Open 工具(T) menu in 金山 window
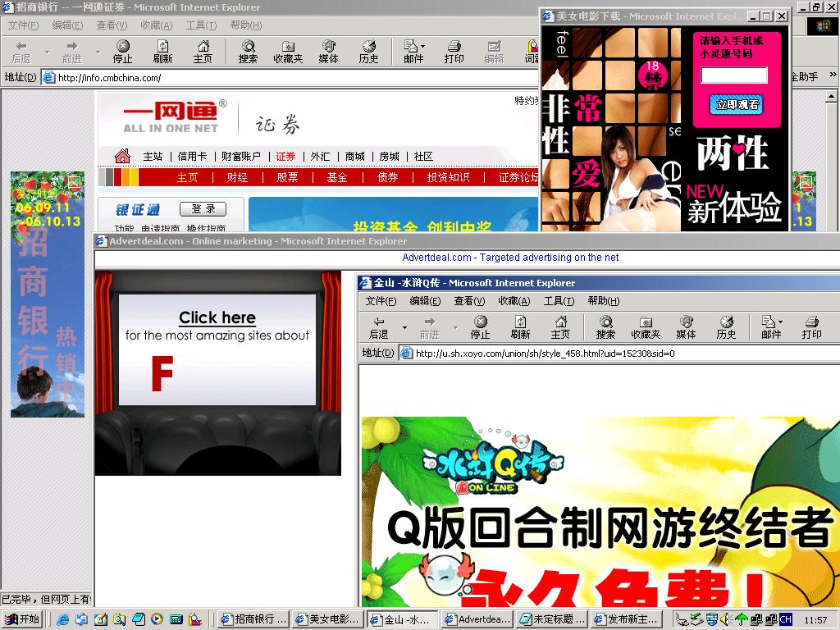This screenshot has height=630, width=840. [559, 301]
